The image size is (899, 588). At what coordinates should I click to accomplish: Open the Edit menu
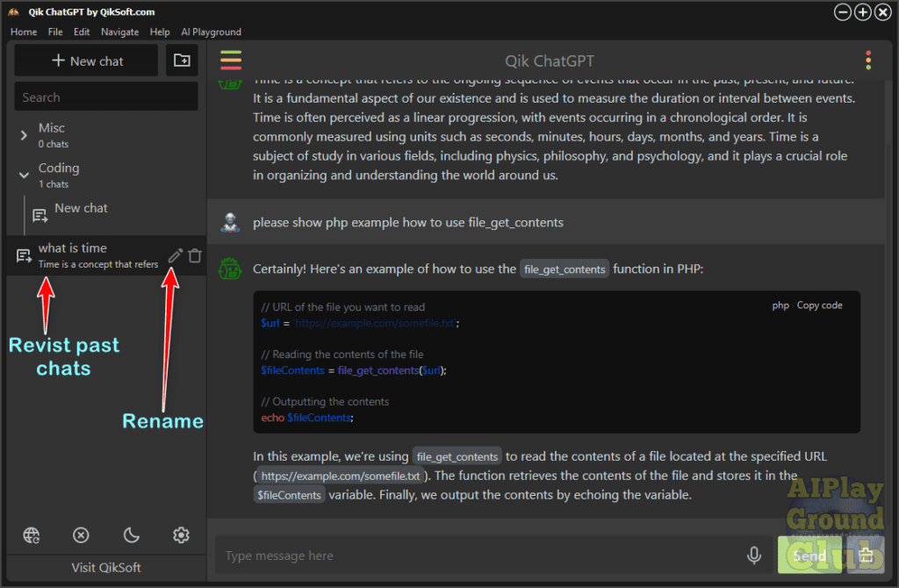click(x=82, y=32)
